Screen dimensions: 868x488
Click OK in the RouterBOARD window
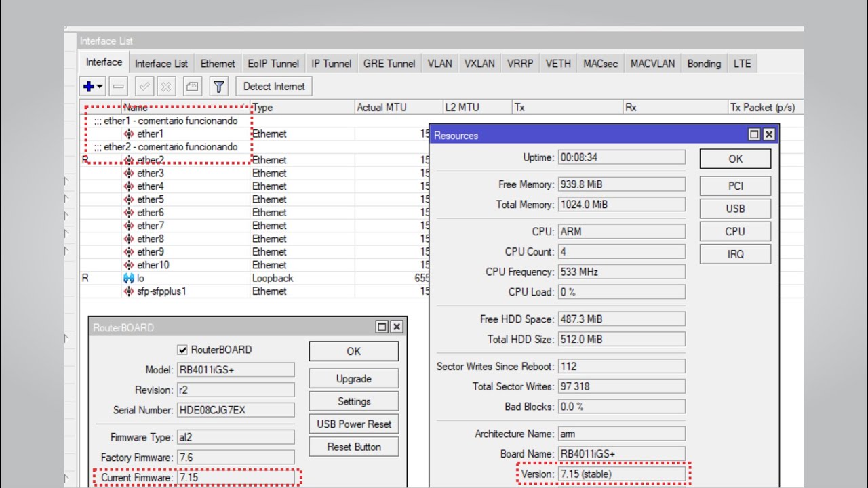click(354, 351)
